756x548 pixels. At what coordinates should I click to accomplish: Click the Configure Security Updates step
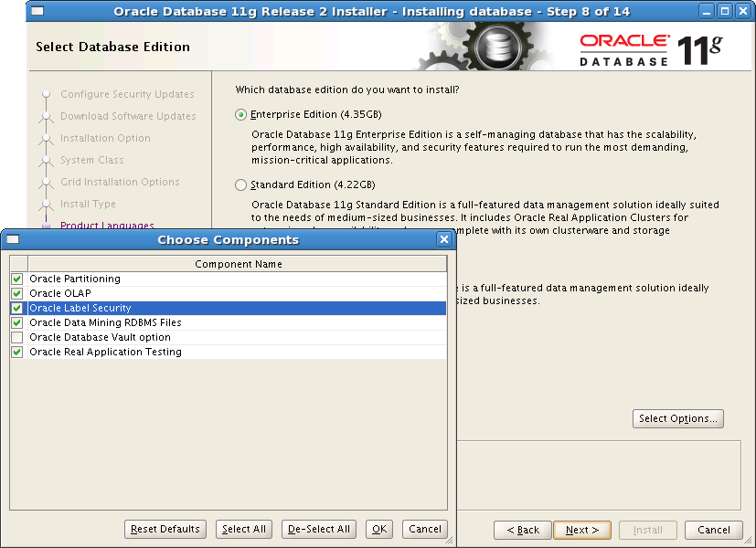127,94
